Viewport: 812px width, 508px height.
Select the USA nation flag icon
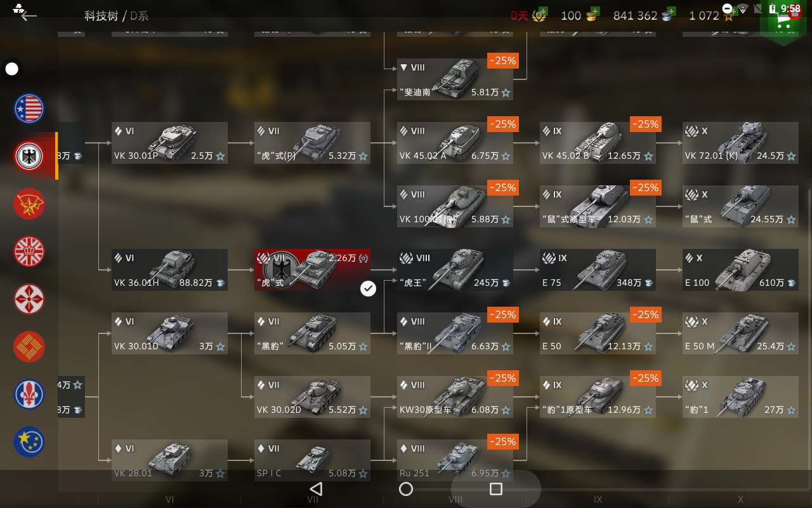[29, 109]
